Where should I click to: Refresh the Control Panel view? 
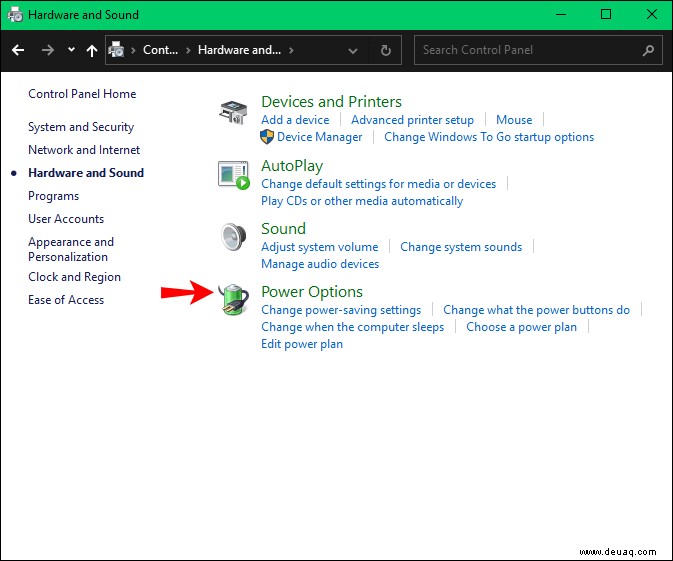(x=386, y=50)
